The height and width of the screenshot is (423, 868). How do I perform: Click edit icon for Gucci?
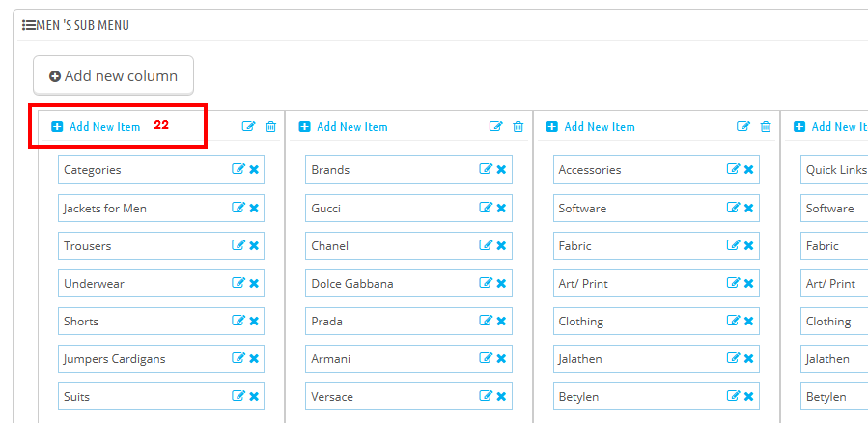coord(486,208)
